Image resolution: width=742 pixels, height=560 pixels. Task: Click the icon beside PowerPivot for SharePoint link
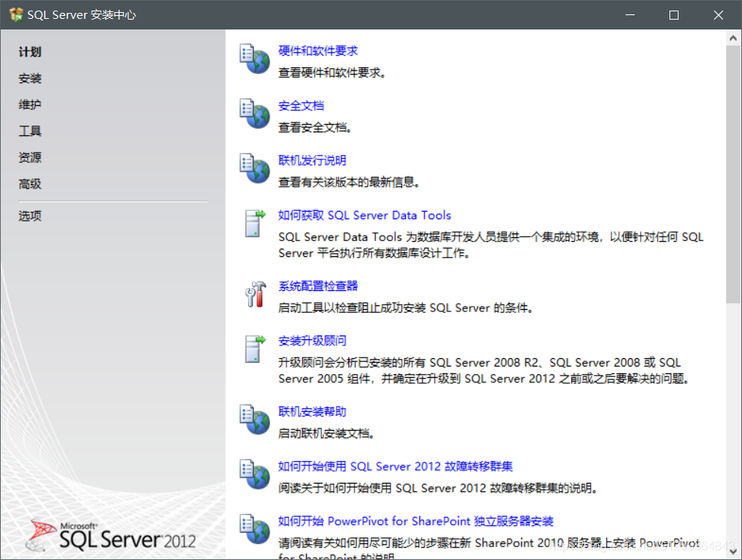coord(255,529)
